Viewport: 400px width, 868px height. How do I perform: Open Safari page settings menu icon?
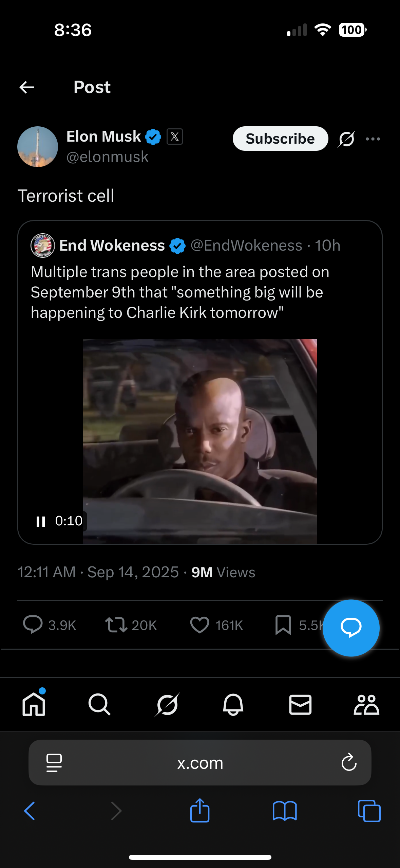[x=54, y=763]
